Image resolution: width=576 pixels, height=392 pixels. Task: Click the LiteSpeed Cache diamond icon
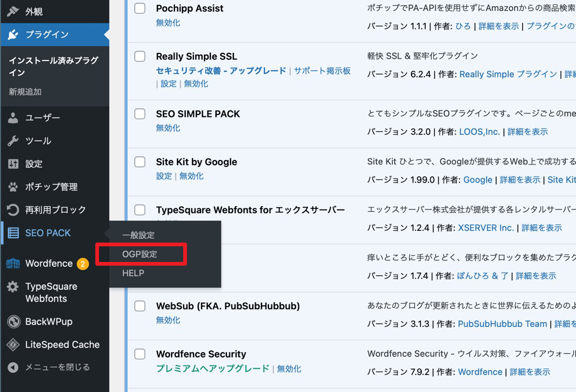(x=13, y=345)
